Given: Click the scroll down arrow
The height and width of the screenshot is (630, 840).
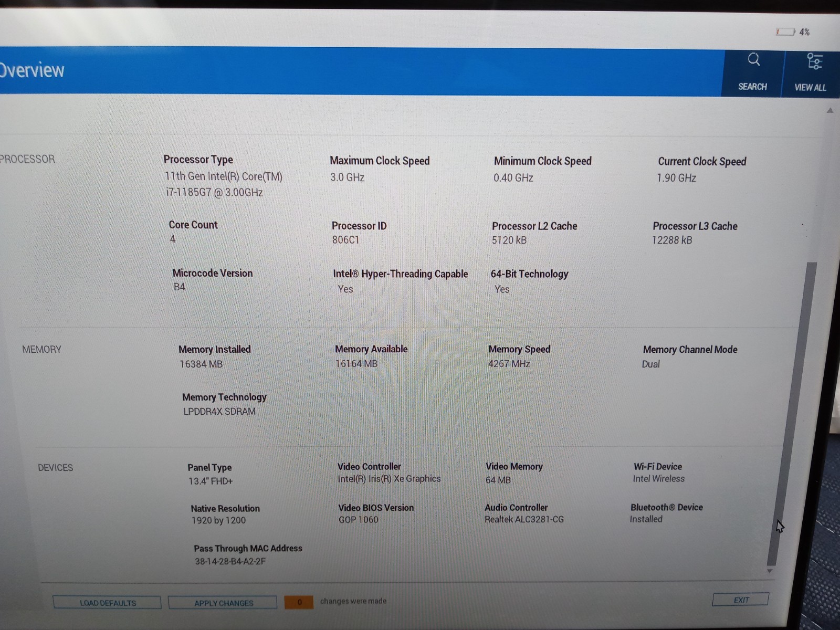Looking at the screenshot, I should tap(770, 571).
